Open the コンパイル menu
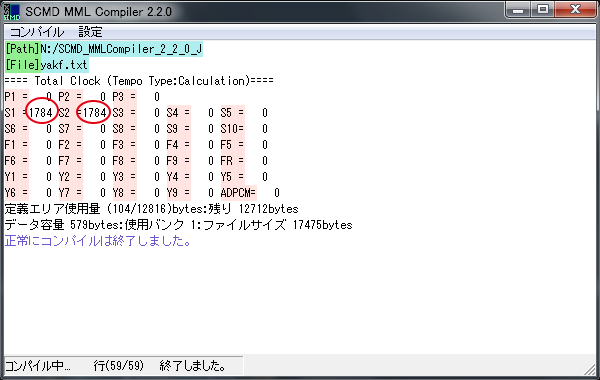 click(x=37, y=32)
